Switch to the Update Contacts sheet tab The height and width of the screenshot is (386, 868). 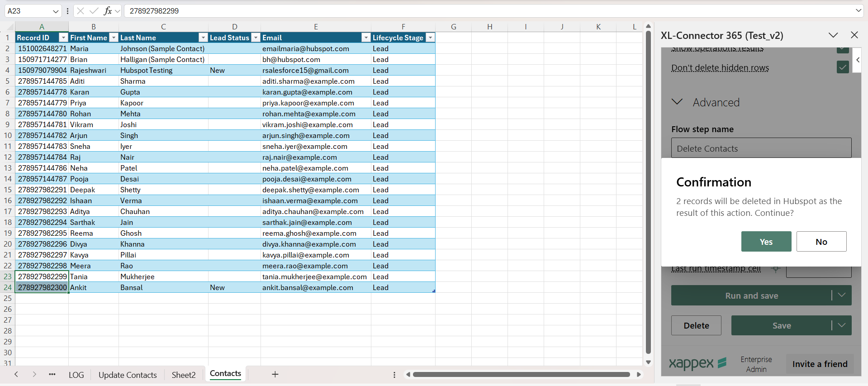[x=128, y=375]
